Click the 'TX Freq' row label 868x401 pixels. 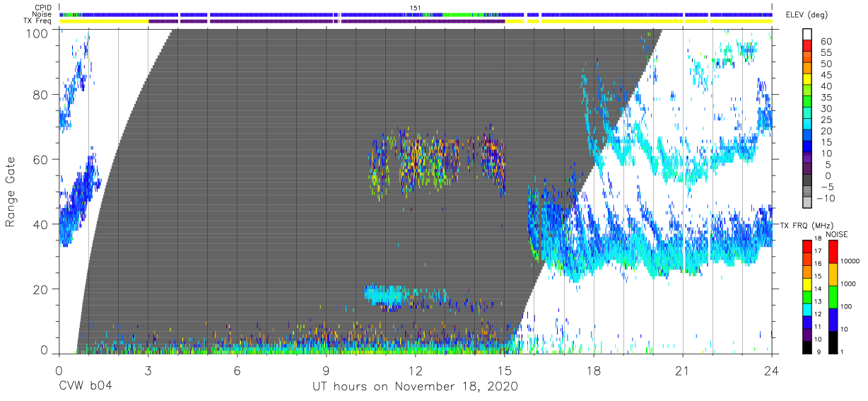point(37,21)
